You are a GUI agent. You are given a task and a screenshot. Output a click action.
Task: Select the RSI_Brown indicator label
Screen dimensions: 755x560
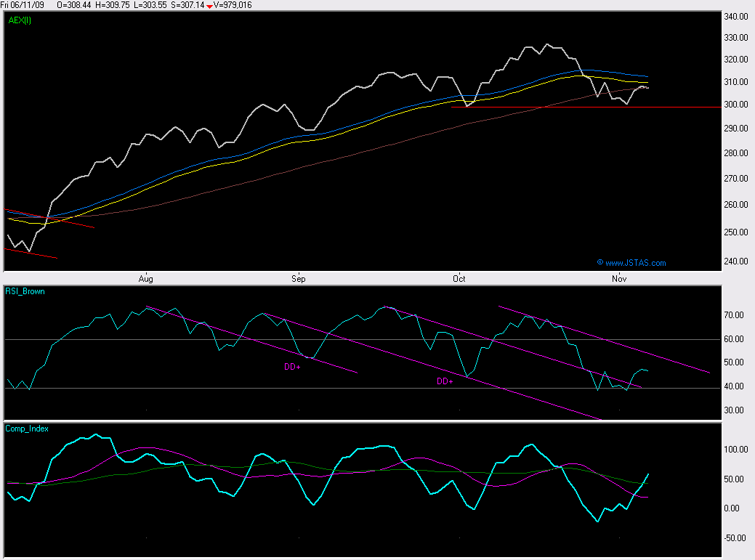coord(25,291)
